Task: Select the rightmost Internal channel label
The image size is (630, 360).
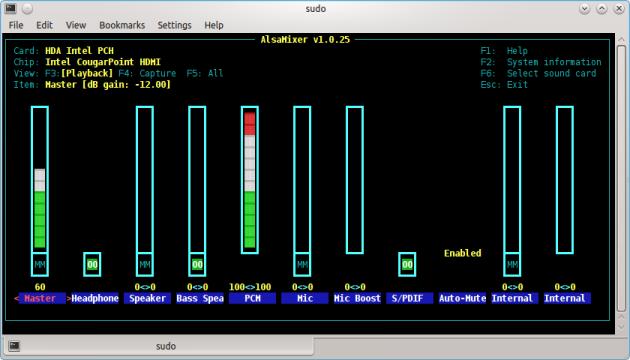Action: 567,299
